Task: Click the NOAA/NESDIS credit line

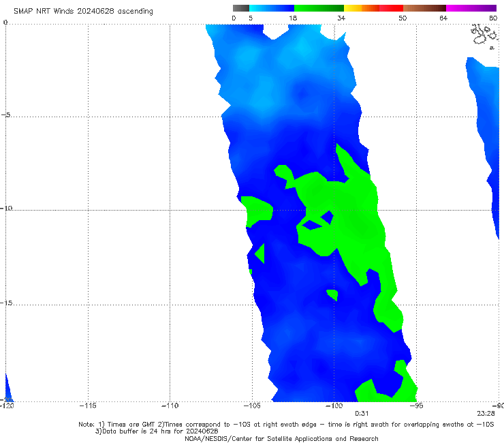Action: coord(281,438)
